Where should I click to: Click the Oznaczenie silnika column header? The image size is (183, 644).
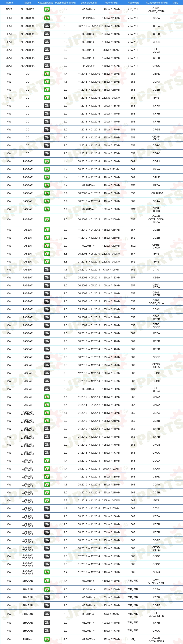(157, 3)
